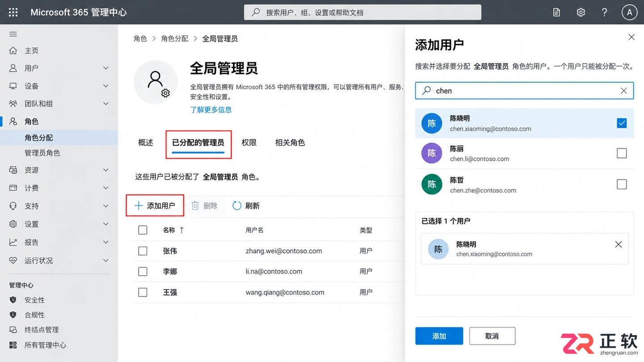Image resolution: width=644 pixels, height=362 pixels.
Task: Click the chen user search field
Action: (524, 91)
